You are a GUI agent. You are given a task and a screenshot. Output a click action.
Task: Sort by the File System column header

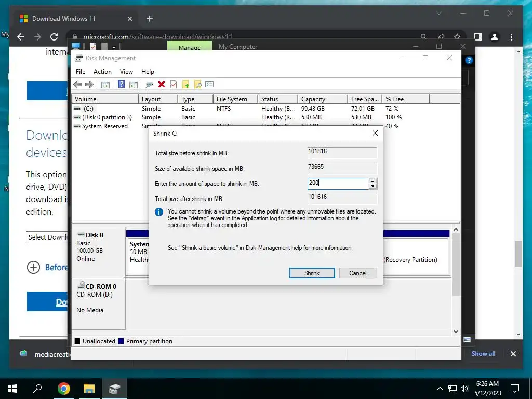235,99
